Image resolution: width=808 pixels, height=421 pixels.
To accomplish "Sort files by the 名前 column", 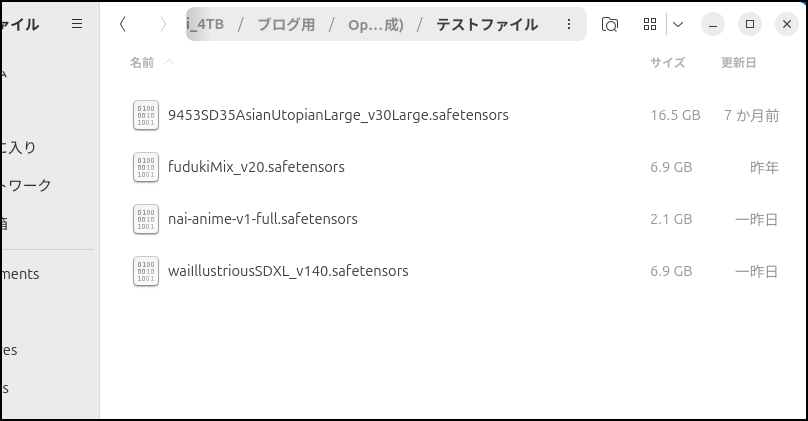I will pos(142,62).
